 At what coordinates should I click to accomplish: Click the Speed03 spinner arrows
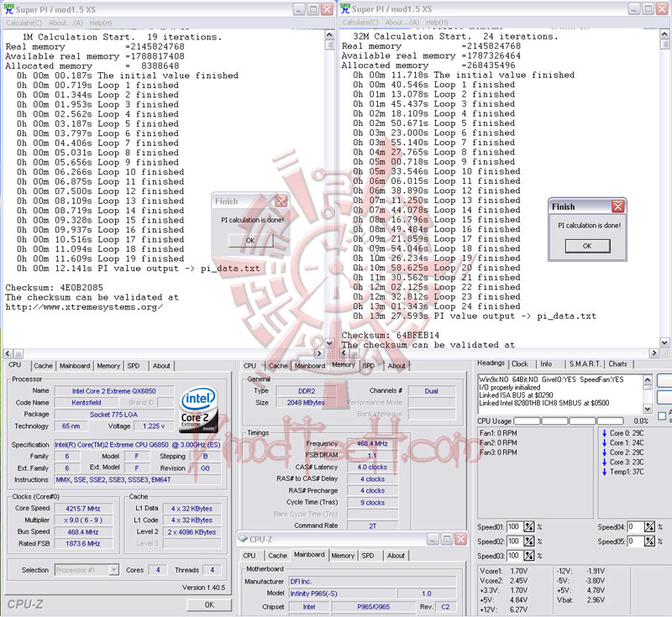529,556
